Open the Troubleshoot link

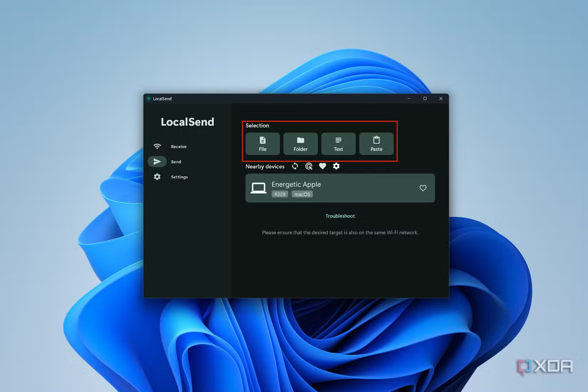point(340,216)
